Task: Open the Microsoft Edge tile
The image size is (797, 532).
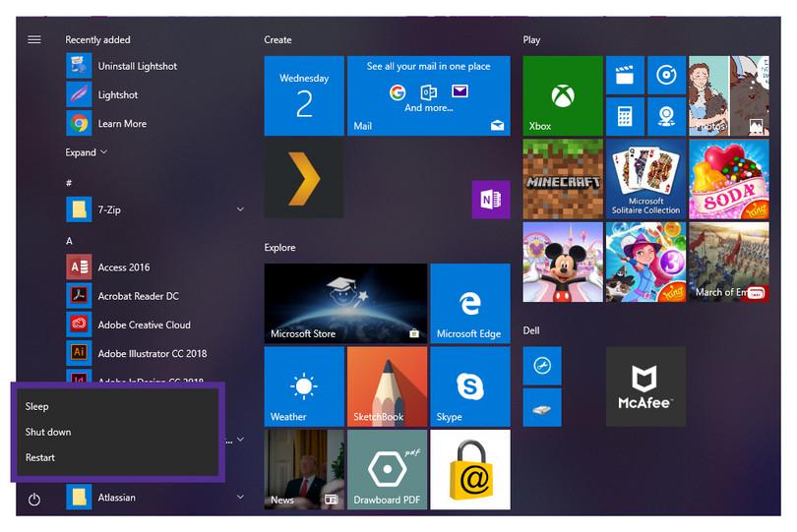Action: tap(470, 303)
